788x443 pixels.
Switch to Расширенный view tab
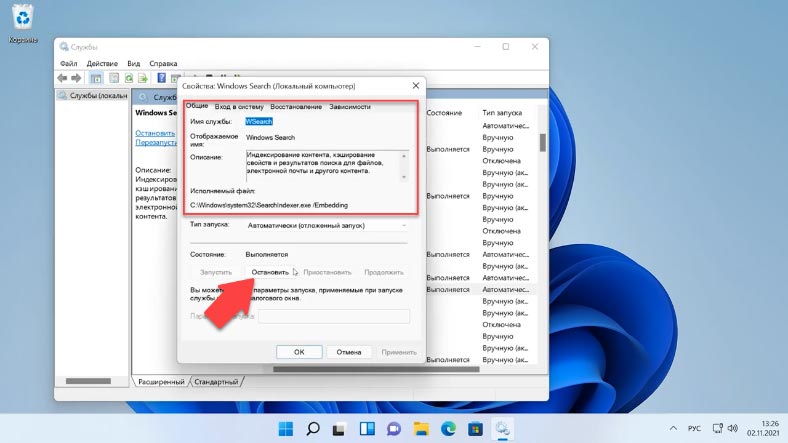[x=161, y=382]
